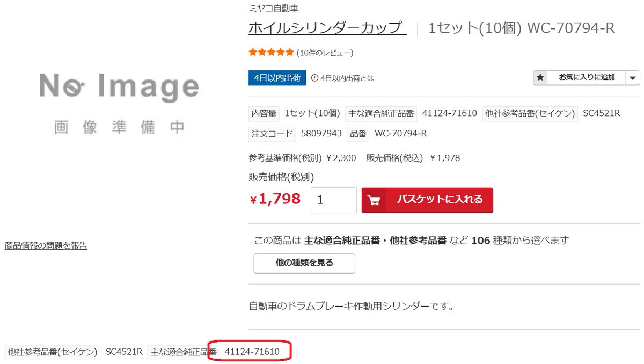
Task: Click 他の種類を見る button
Action: point(304,263)
